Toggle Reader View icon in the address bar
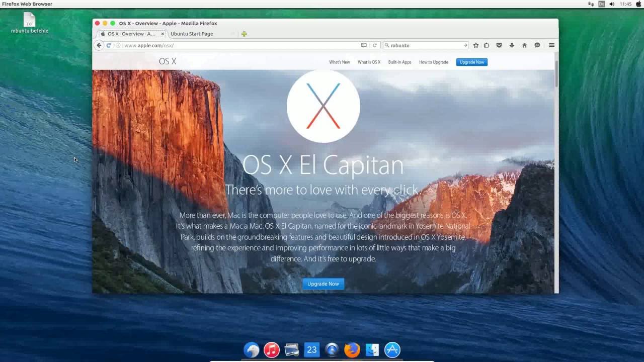This screenshot has width=644, height=362. [364, 45]
